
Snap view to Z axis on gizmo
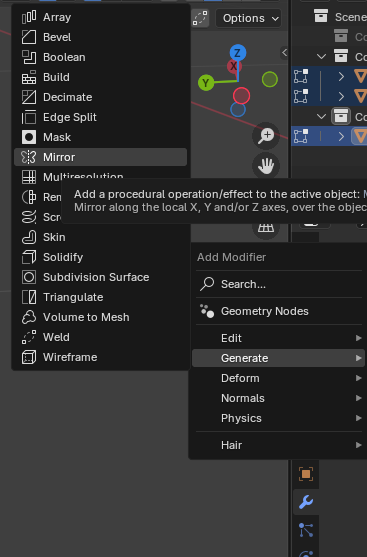click(x=238, y=53)
